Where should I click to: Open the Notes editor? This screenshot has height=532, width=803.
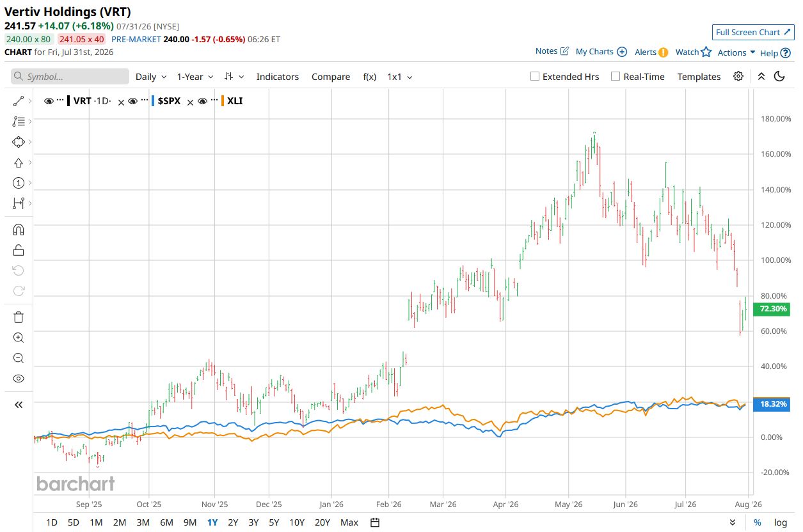(552, 51)
